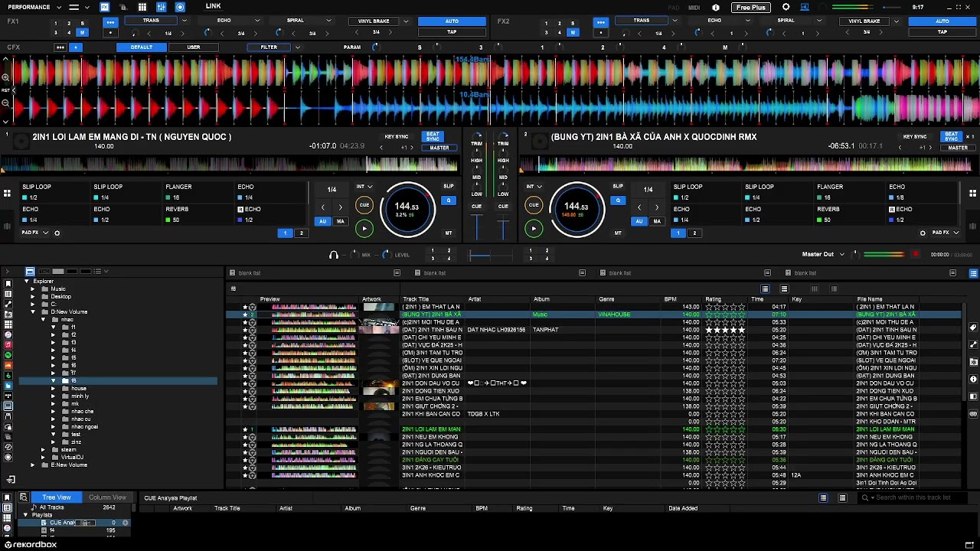The width and height of the screenshot is (980, 551).
Task: Open PAD FX settings gear on deck 1
Action: tap(57, 233)
